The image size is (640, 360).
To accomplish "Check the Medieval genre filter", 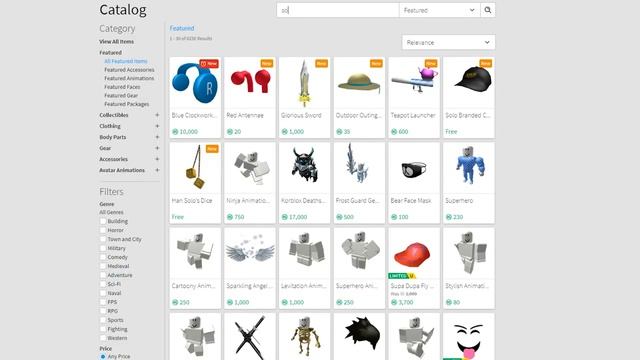I will (103, 266).
